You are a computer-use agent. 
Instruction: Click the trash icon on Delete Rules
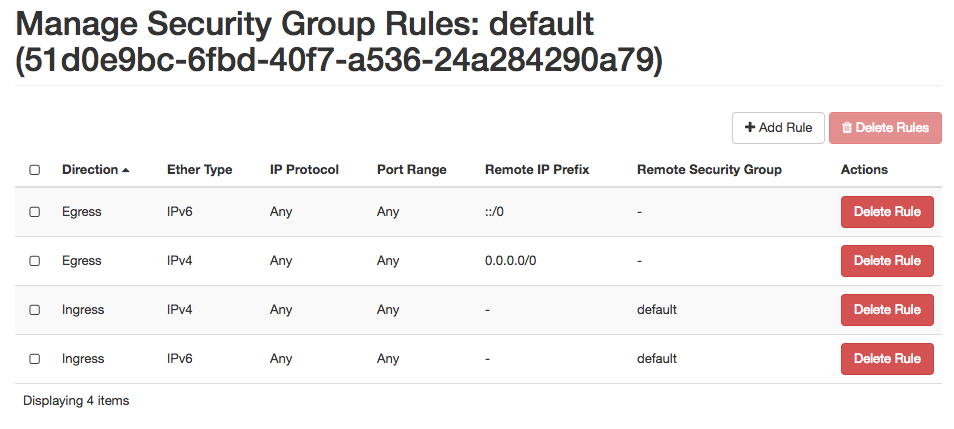pyautogui.click(x=847, y=128)
